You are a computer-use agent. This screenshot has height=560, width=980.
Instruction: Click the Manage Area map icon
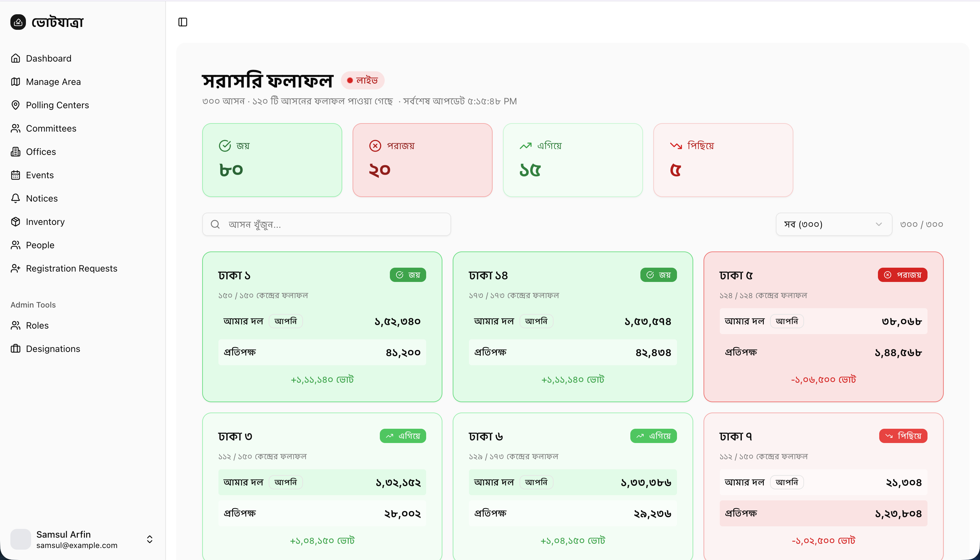coord(15,82)
